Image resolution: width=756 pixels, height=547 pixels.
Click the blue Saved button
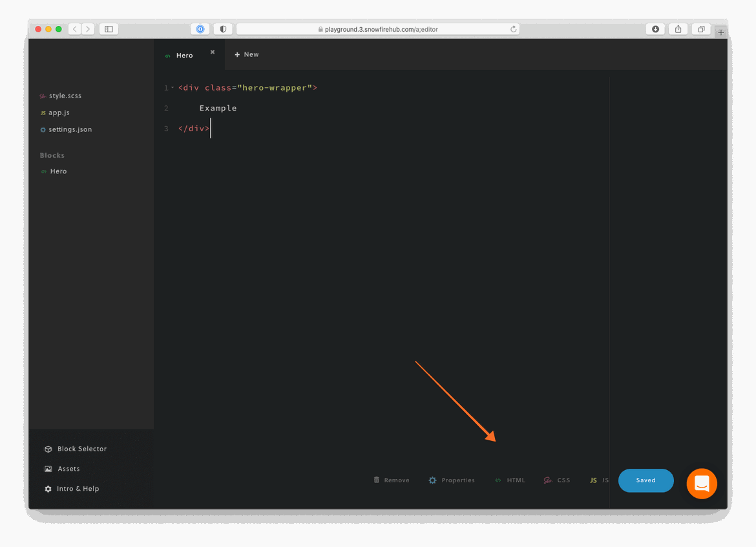click(x=646, y=480)
